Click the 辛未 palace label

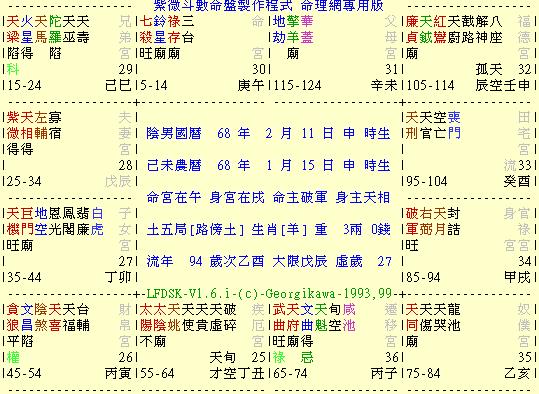click(x=384, y=86)
